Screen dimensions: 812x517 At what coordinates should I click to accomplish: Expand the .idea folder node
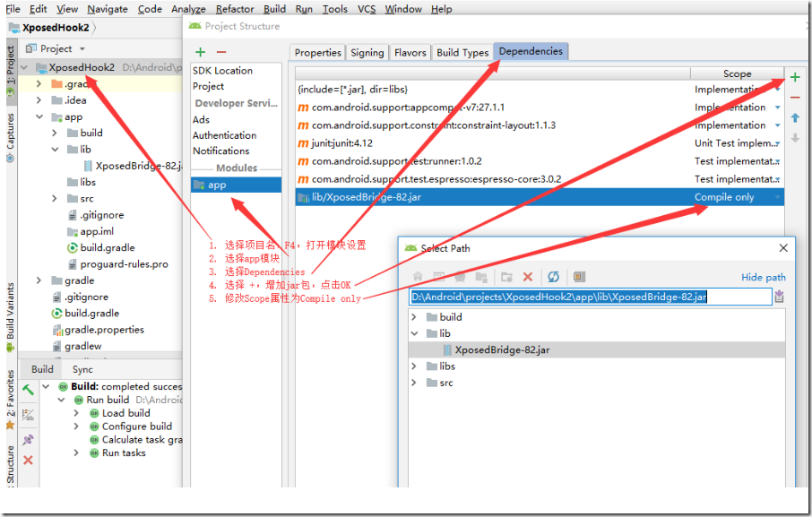39,99
